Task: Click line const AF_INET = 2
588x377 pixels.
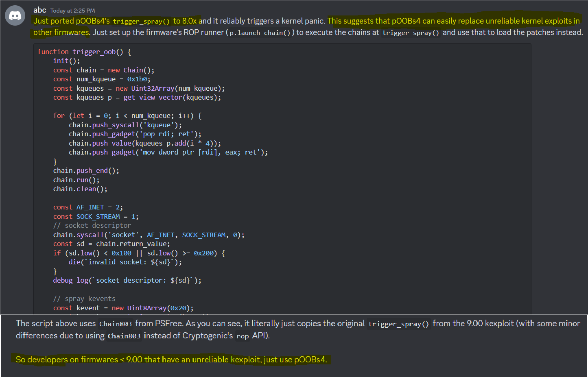Action: (88, 207)
